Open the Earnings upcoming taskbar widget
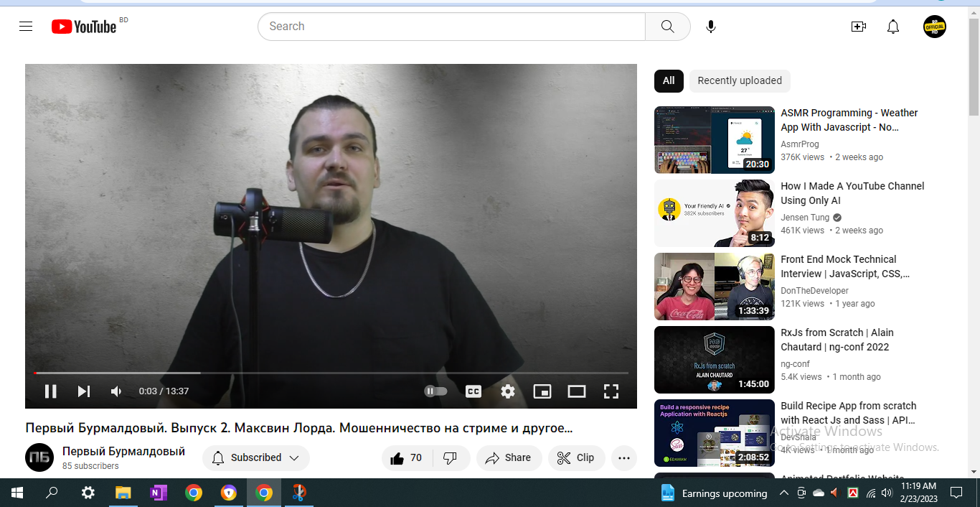Screen dimensions: 980x507 (713, 493)
